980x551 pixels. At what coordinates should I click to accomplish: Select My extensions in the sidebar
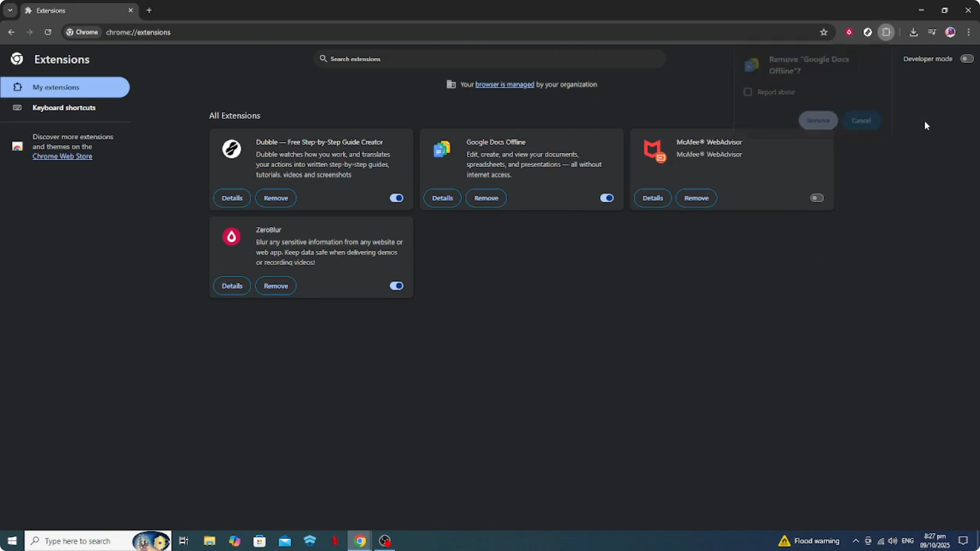[x=56, y=87]
